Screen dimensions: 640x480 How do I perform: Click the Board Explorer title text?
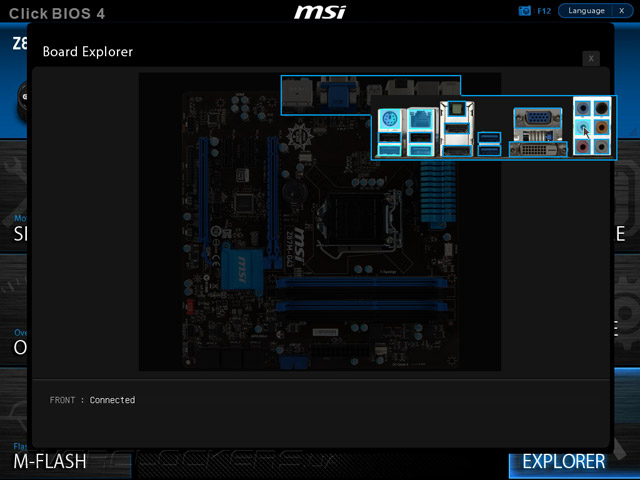[88, 52]
